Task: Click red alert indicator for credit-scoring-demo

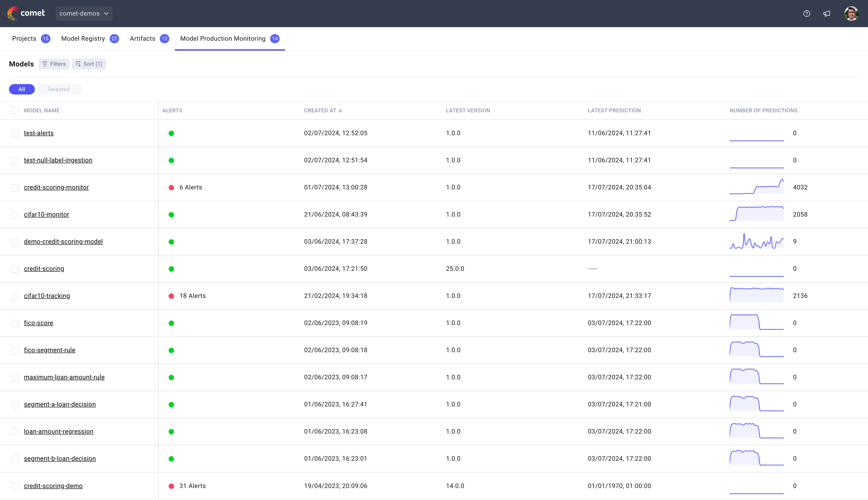Action: click(x=171, y=486)
